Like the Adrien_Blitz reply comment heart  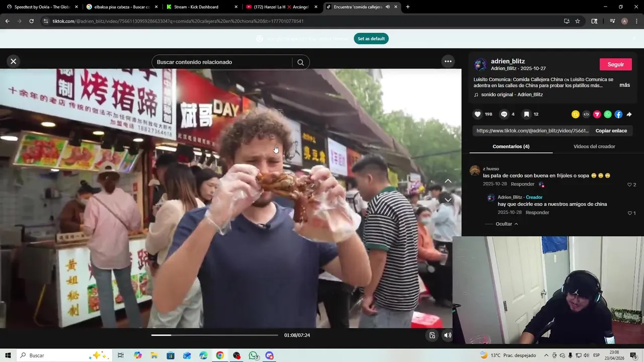(629, 213)
